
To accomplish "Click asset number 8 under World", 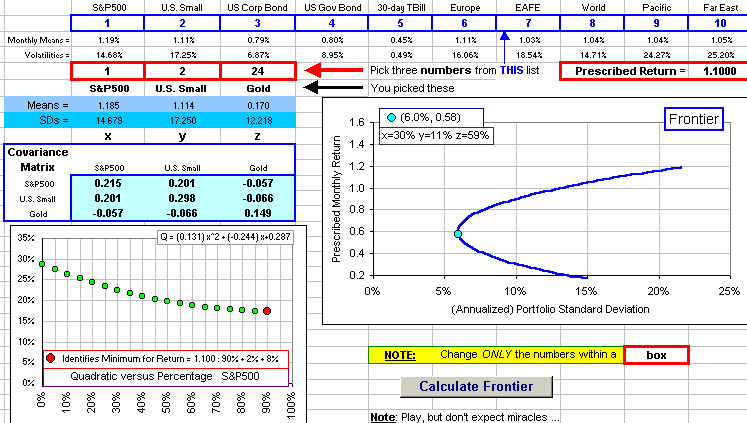I will 592,23.
